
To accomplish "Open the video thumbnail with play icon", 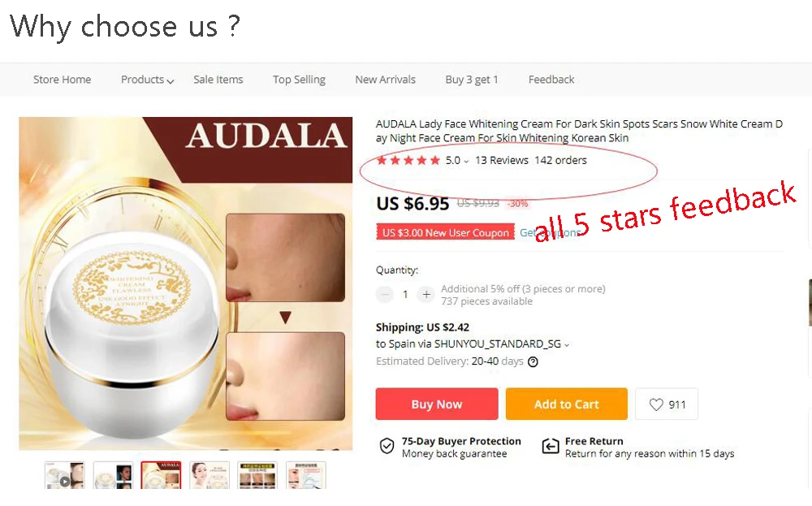I will 64,475.
